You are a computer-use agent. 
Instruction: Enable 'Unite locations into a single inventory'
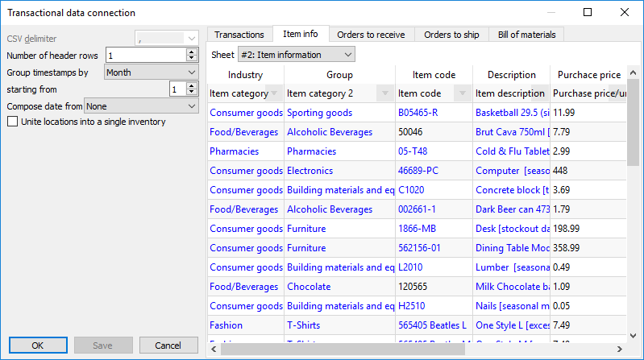point(12,122)
